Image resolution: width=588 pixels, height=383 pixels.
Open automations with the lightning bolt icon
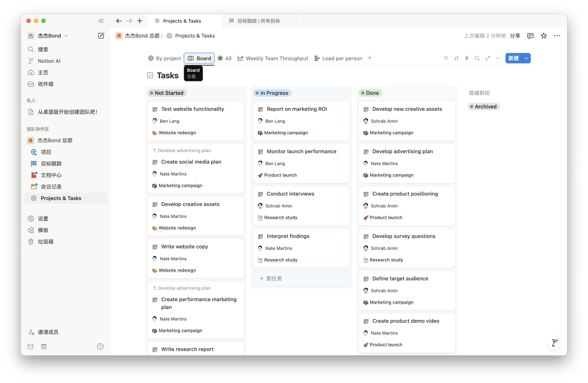pos(467,58)
